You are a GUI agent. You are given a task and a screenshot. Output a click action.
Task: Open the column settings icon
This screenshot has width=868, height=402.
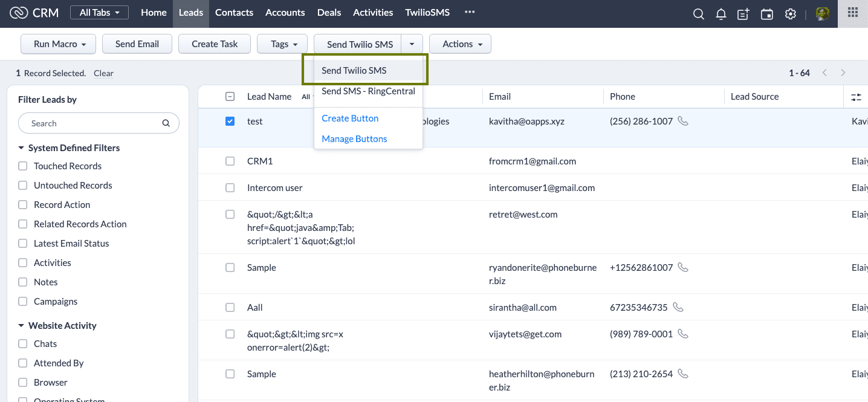(x=856, y=97)
